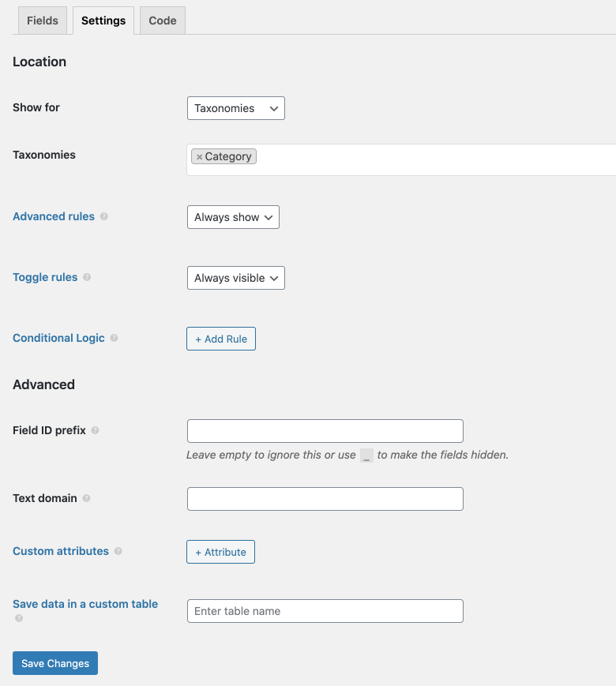Click the Enter table name field

coord(325,611)
